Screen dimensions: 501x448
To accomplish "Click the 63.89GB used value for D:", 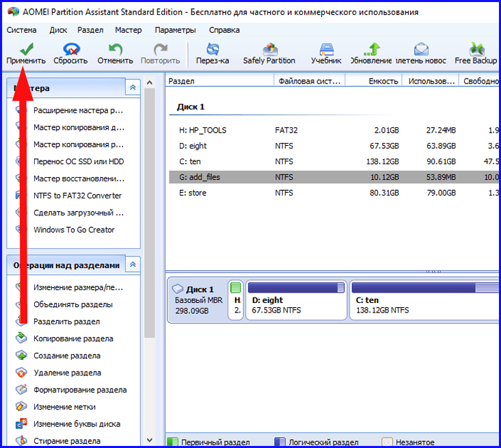I will click(x=441, y=146).
